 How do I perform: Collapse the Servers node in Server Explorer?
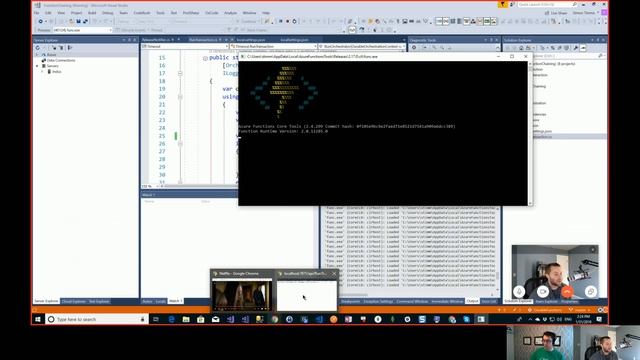[37, 66]
